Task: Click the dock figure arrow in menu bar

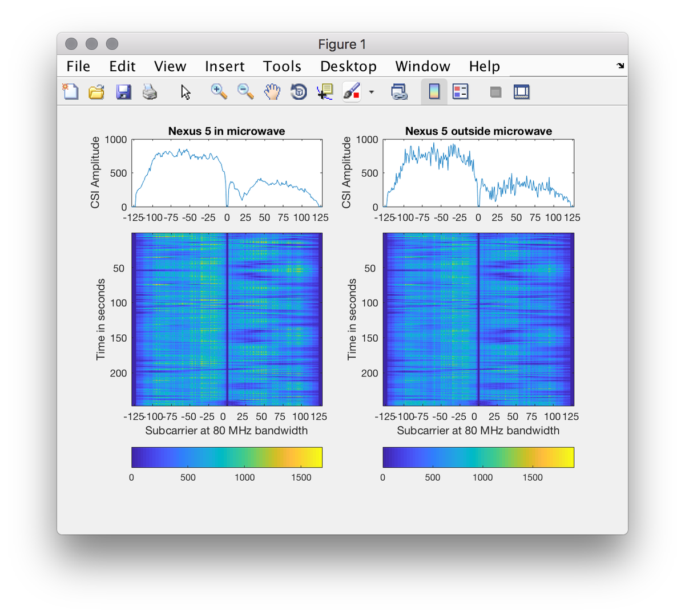Action: pos(620,66)
